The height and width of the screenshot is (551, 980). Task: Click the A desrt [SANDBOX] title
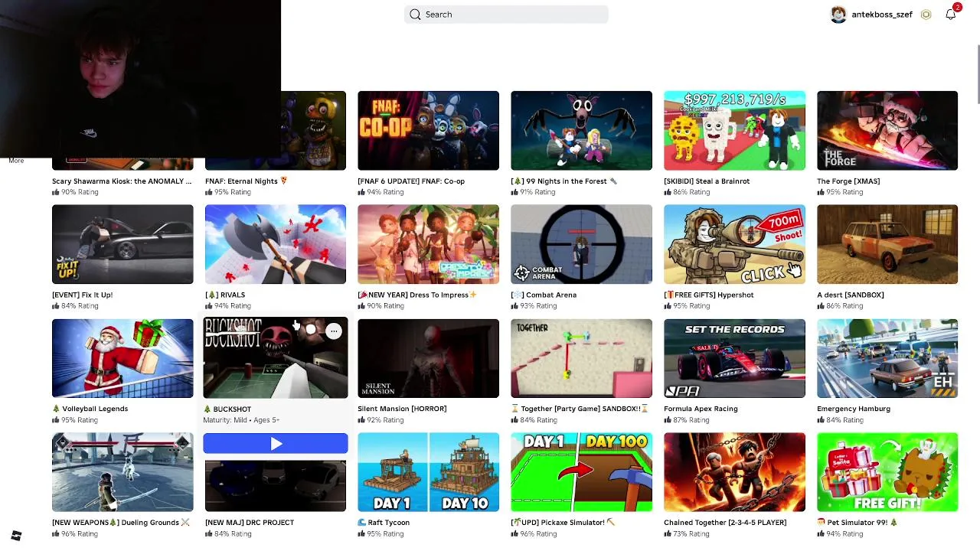[851, 295]
